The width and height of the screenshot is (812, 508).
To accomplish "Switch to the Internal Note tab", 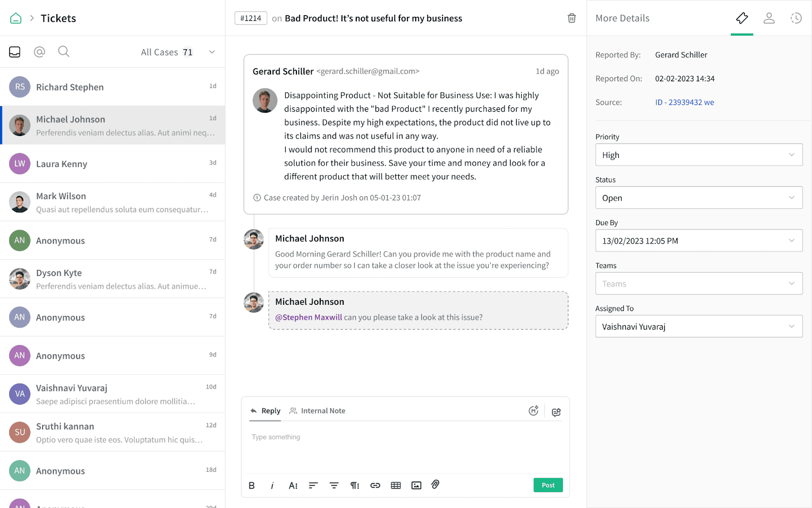I will pyautogui.click(x=318, y=411).
